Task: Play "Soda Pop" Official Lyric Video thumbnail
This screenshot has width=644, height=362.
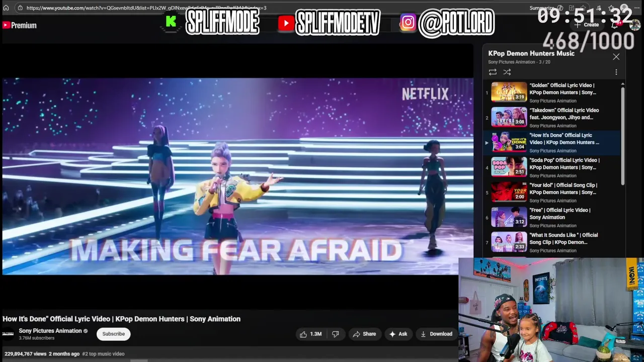Action: coord(509,166)
